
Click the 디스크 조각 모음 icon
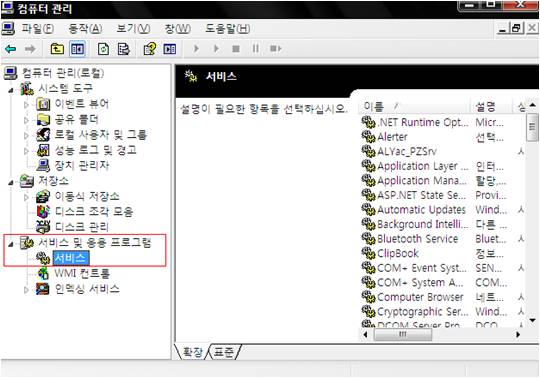click(x=43, y=211)
